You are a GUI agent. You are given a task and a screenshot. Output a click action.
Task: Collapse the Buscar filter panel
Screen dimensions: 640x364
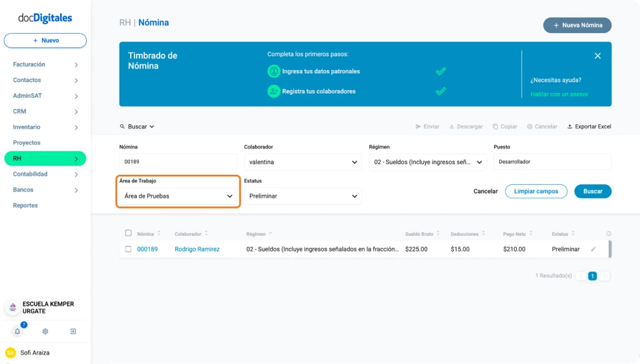(x=137, y=126)
